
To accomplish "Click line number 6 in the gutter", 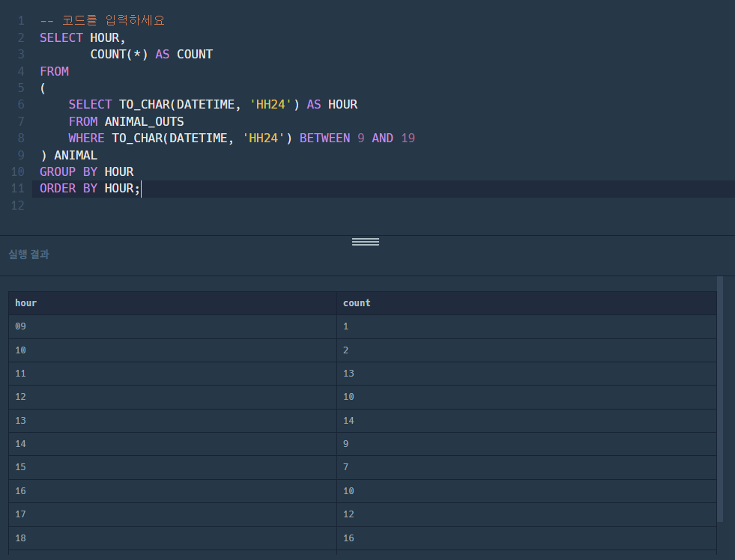I will [21, 104].
